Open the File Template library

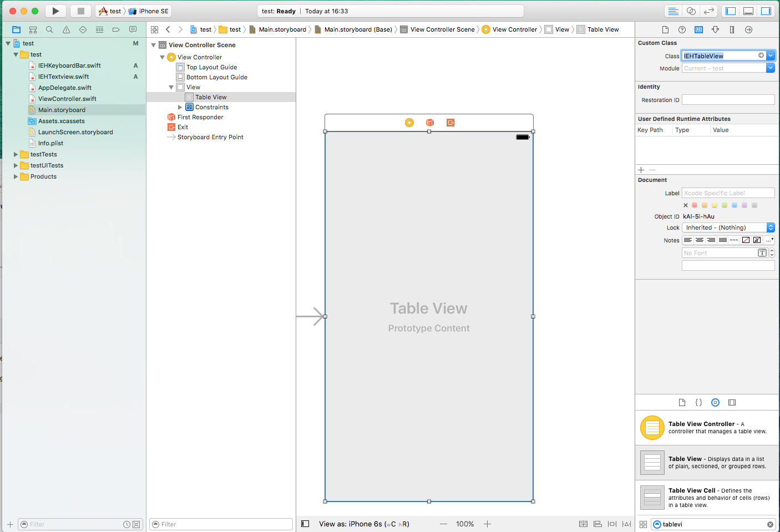click(682, 402)
